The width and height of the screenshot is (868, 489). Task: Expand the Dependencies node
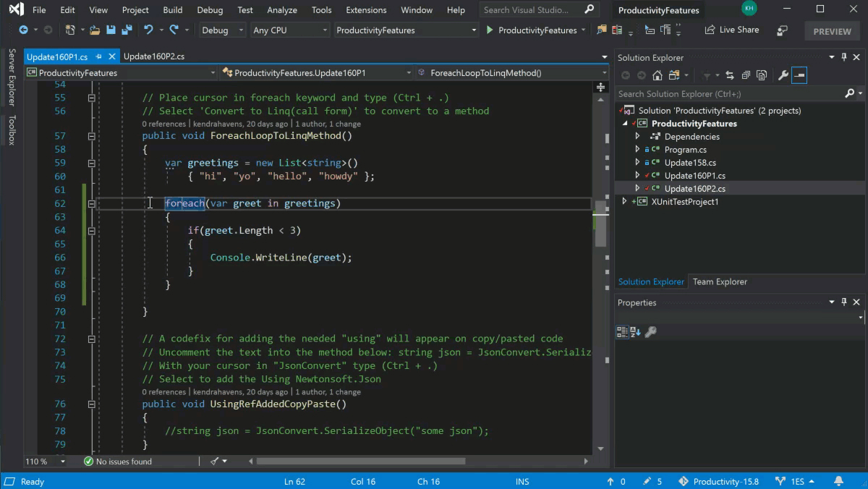point(636,136)
